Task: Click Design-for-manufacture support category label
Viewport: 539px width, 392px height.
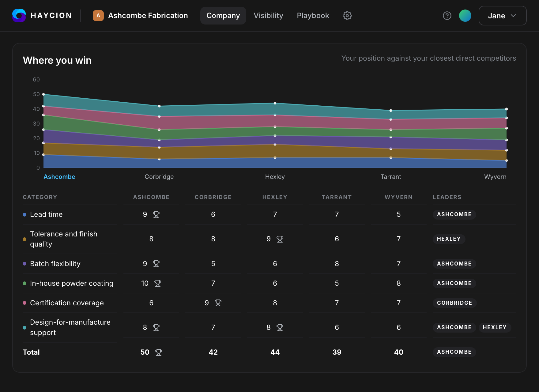Action: [70, 327]
